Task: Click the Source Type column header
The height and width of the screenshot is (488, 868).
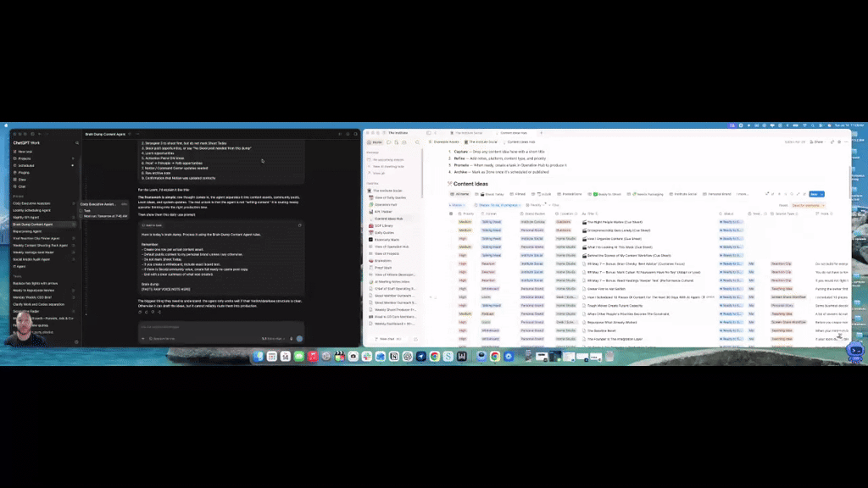Action: tap(783, 213)
